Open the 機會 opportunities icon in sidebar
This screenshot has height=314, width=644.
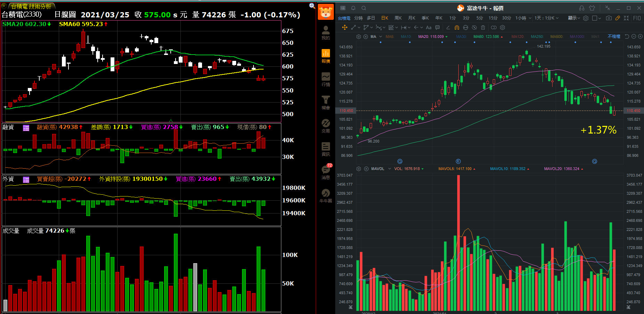tap(325, 103)
